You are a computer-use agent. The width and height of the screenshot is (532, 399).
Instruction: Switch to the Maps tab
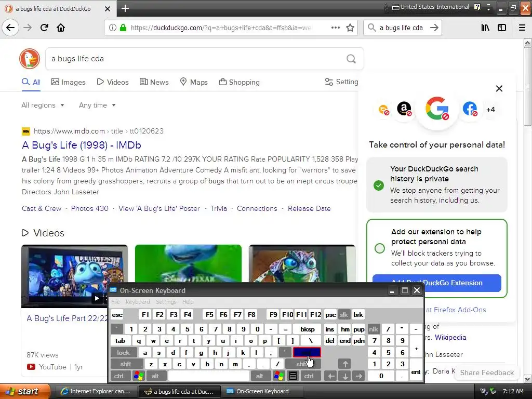click(x=194, y=82)
